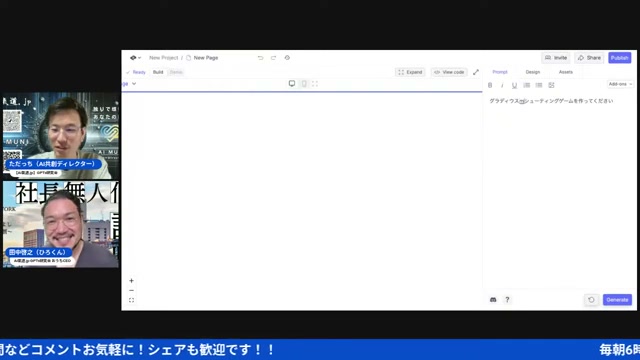Open the Design tab
Image resolution: width=640 pixels, height=360 pixels.
[x=533, y=72]
